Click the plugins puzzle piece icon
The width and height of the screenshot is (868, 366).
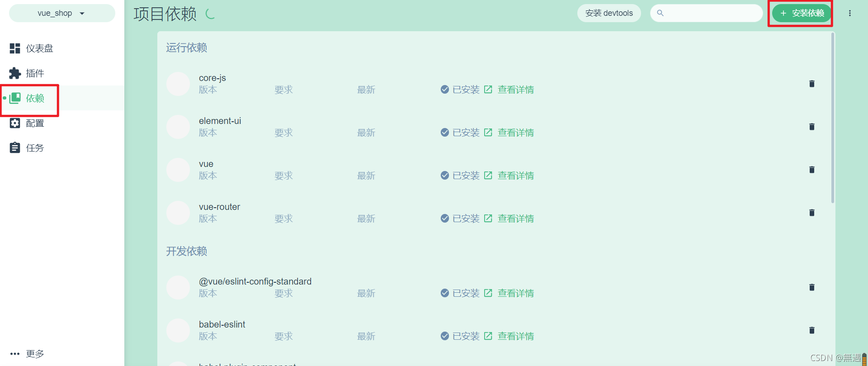[x=15, y=73]
